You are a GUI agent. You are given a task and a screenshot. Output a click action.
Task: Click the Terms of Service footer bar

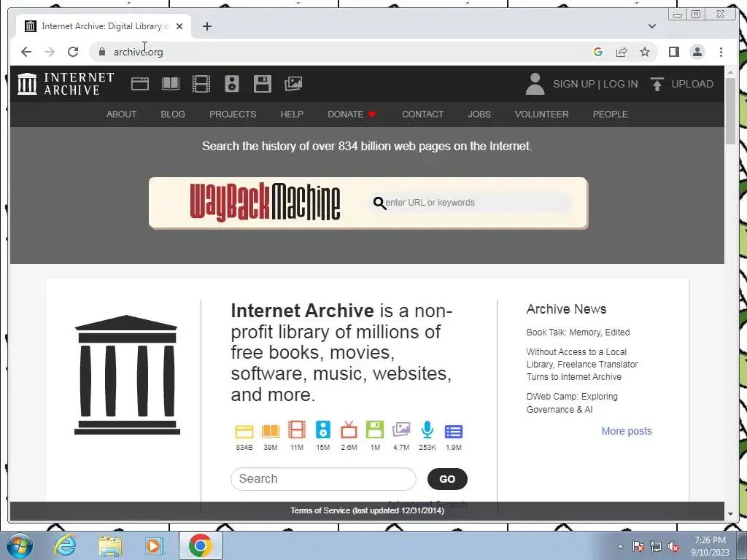point(368,510)
